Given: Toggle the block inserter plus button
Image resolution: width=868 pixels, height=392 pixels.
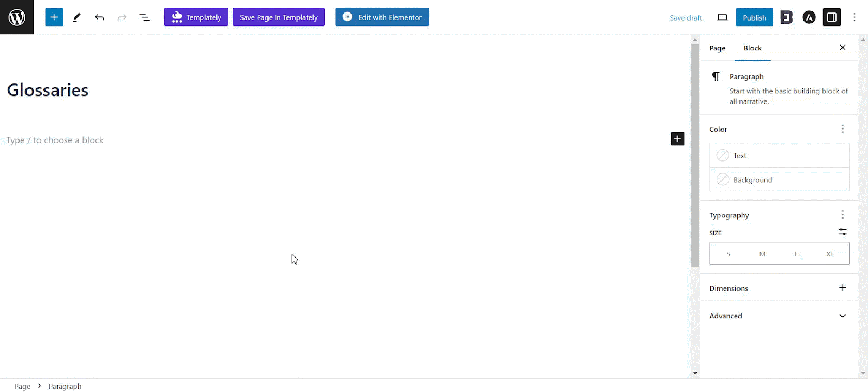Looking at the screenshot, I should click(x=54, y=17).
